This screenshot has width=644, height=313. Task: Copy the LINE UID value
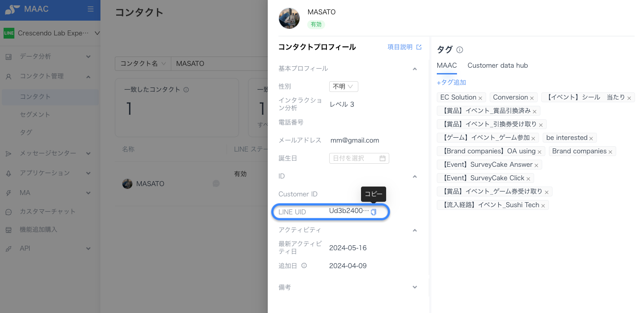[374, 212]
